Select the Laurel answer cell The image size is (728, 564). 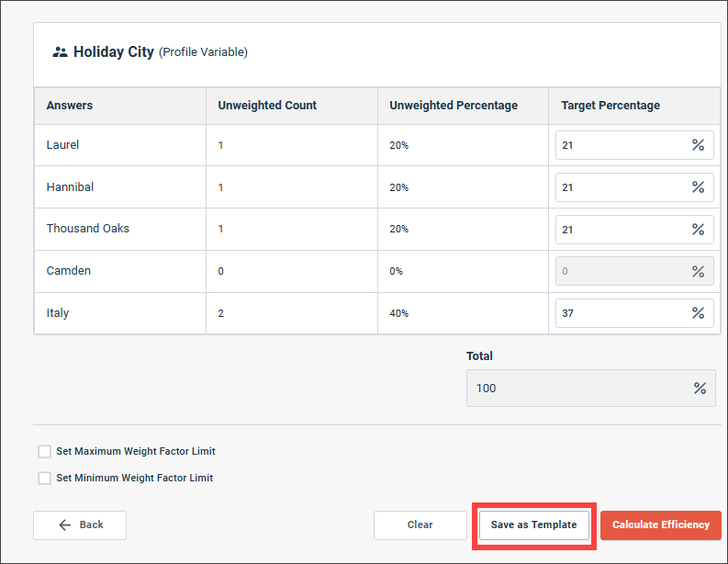pyautogui.click(x=120, y=145)
